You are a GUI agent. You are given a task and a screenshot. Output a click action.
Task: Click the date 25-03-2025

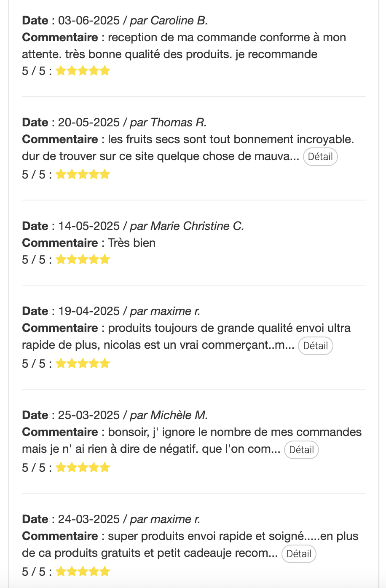[x=89, y=415]
